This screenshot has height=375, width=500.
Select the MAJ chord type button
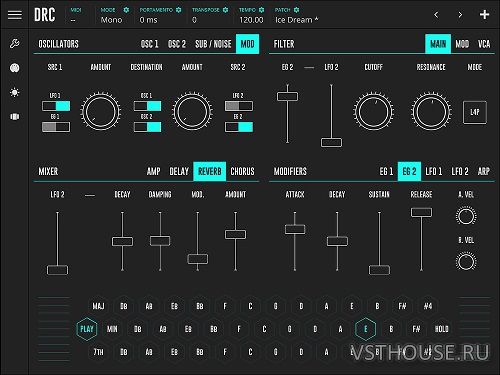98,306
